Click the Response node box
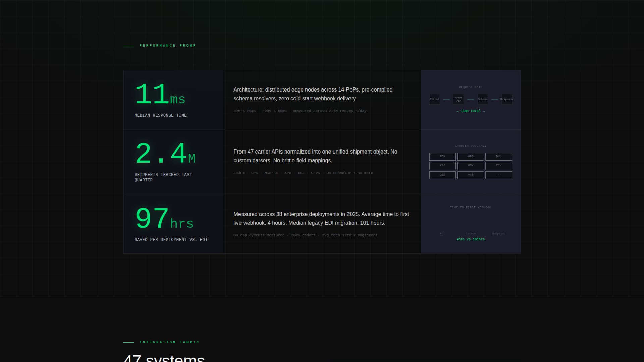Screen dimensions: 644x362 [506, 99]
